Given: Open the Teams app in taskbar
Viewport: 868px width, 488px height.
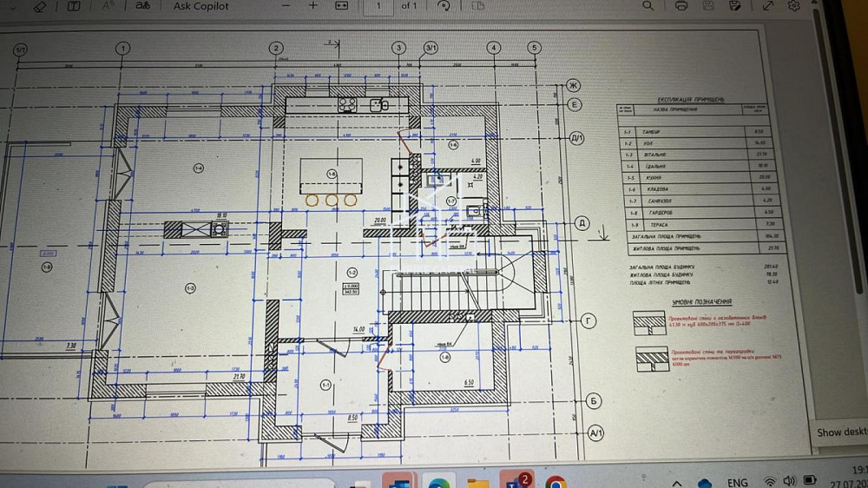Looking at the screenshot, I should pyautogui.click(x=520, y=481).
